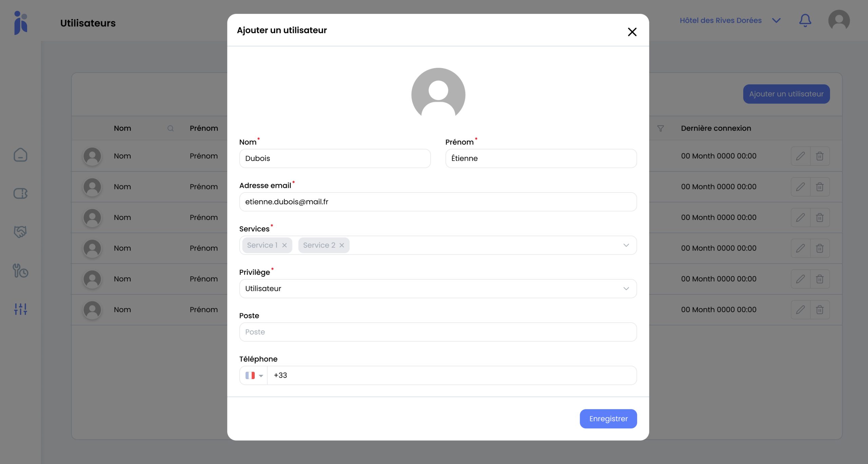
Task: Open the ticket icon in the sidebar
Action: click(x=20, y=194)
